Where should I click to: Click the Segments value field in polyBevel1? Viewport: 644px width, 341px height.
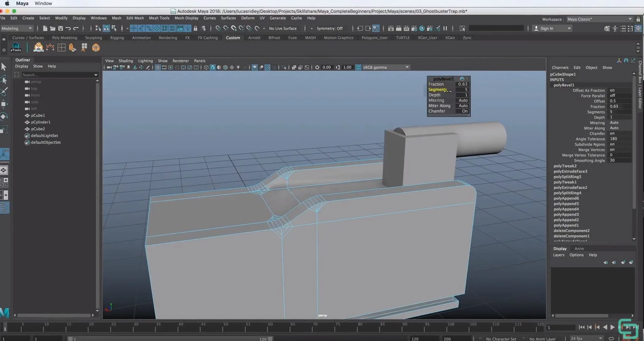463,90
